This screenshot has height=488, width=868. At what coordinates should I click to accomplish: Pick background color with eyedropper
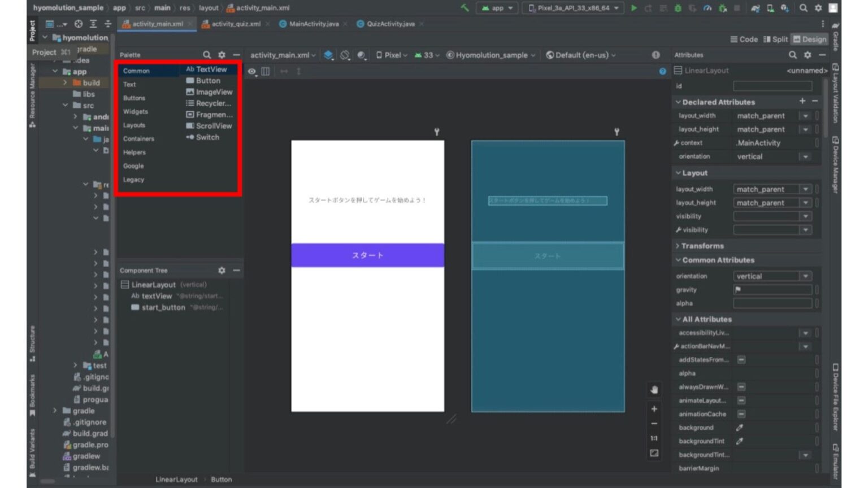point(739,428)
